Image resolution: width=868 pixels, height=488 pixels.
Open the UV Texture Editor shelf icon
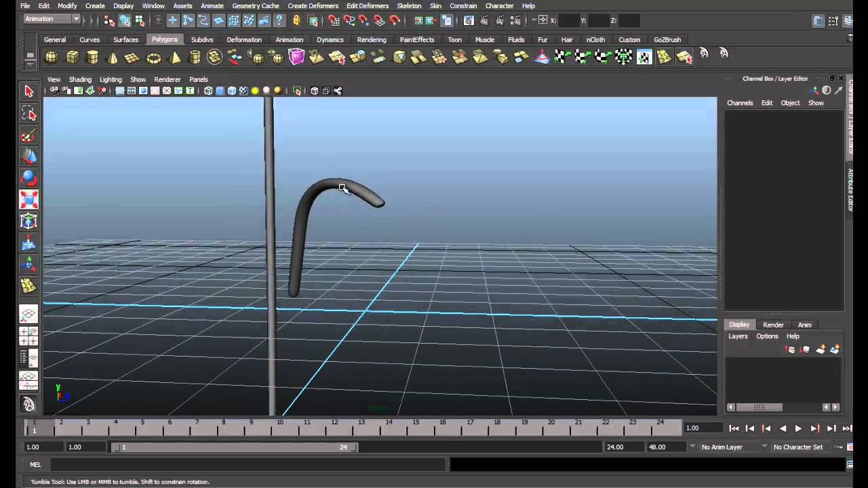pos(644,58)
